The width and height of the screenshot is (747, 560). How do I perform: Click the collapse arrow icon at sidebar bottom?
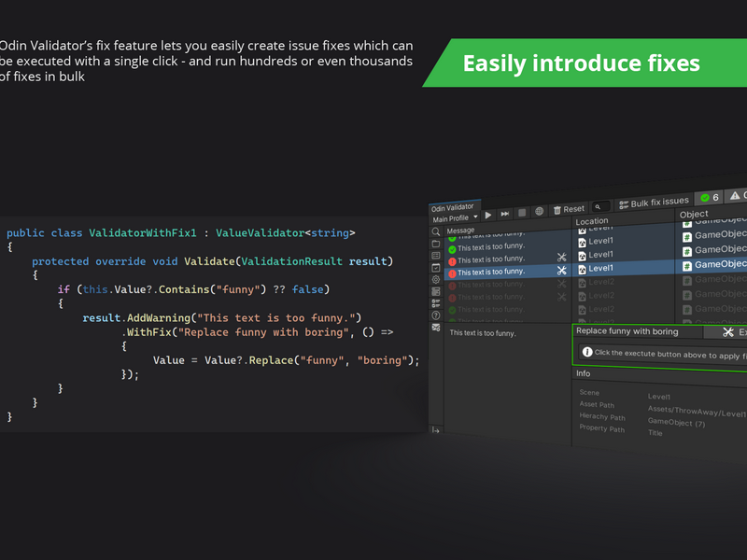pyautogui.click(x=436, y=430)
